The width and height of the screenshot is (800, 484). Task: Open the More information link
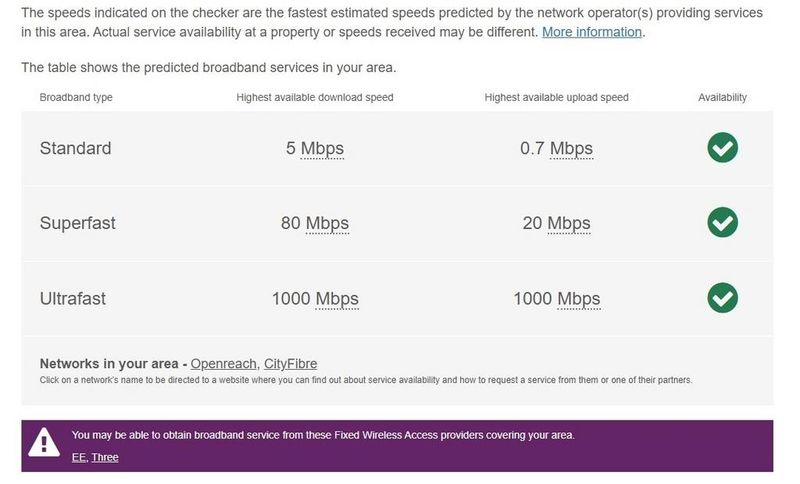(591, 32)
